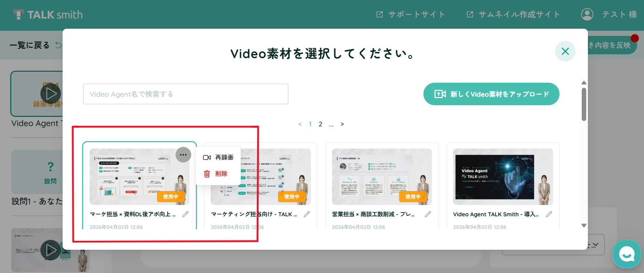This screenshot has height=273, width=644.
Task: Go to page 2 of videos
Action: [320, 124]
